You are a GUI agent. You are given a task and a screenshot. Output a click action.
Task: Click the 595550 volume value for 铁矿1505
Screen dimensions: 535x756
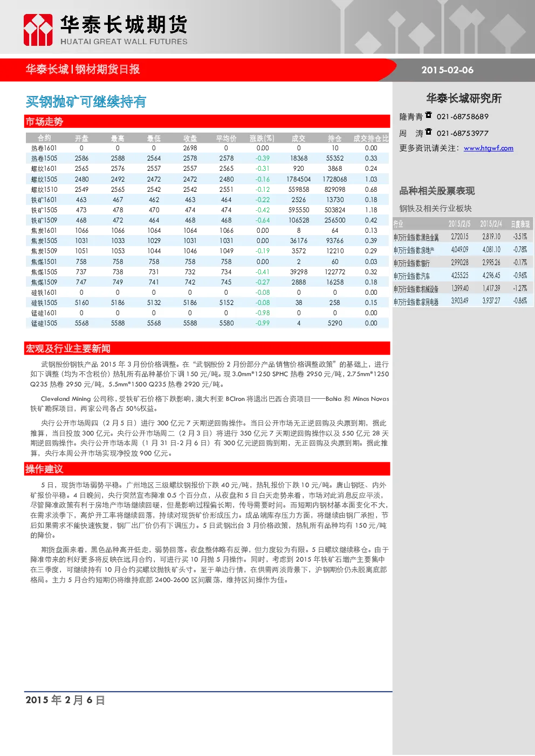click(298, 210)
